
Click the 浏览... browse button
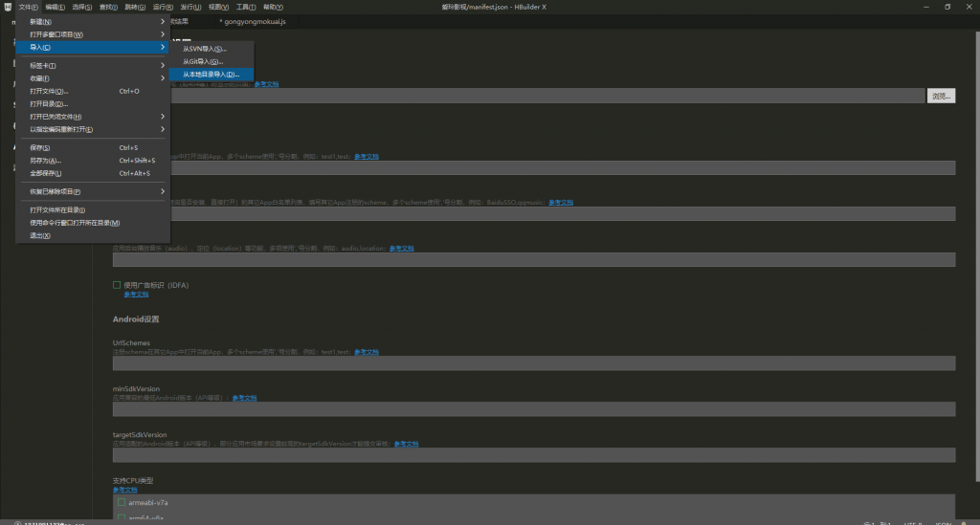(x=941, y=96)
